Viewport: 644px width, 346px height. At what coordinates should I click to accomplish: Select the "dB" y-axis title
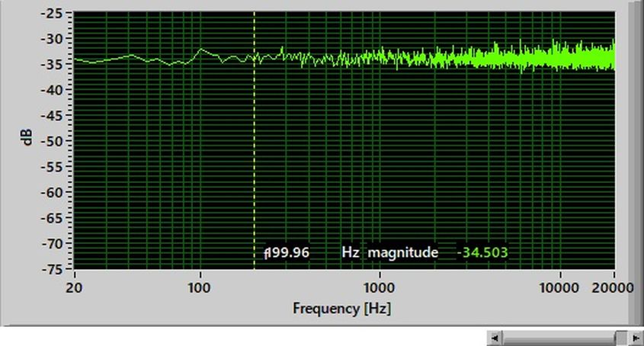tap(27, 138)
